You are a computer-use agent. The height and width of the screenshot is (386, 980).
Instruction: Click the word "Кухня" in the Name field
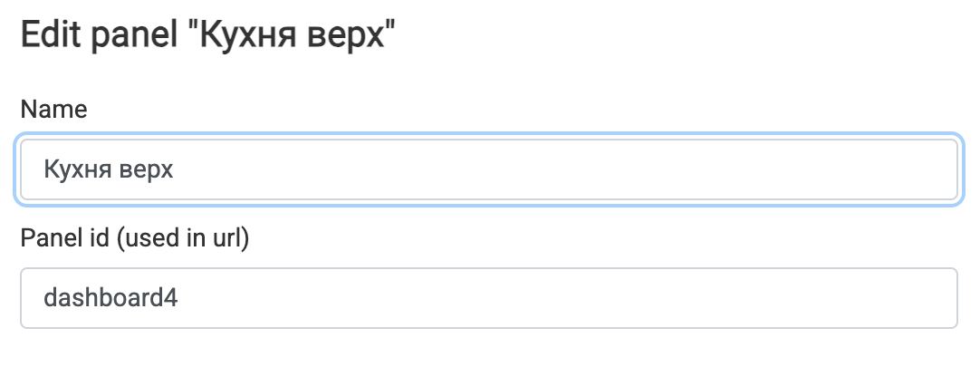pyautogui.click(x=77, y=169)
